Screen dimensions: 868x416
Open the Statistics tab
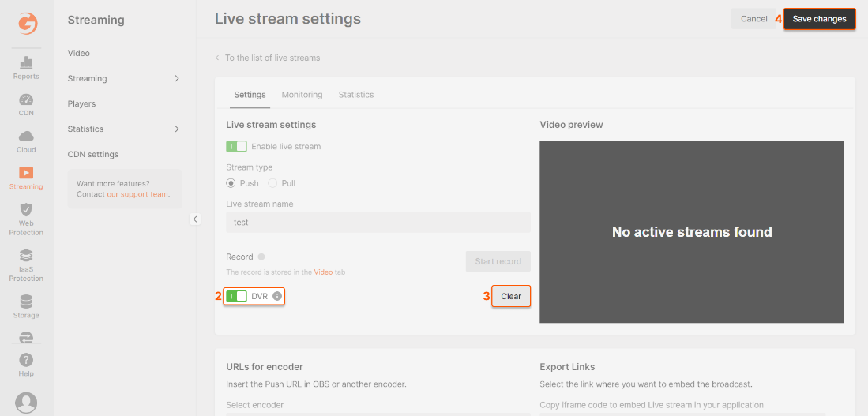(x=355, y=95)
